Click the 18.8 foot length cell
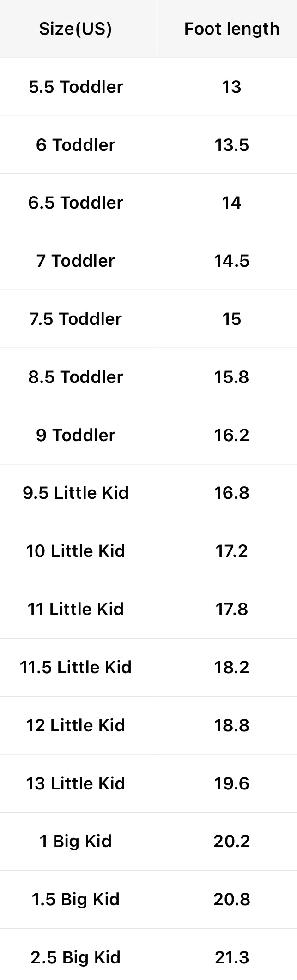 231,725
